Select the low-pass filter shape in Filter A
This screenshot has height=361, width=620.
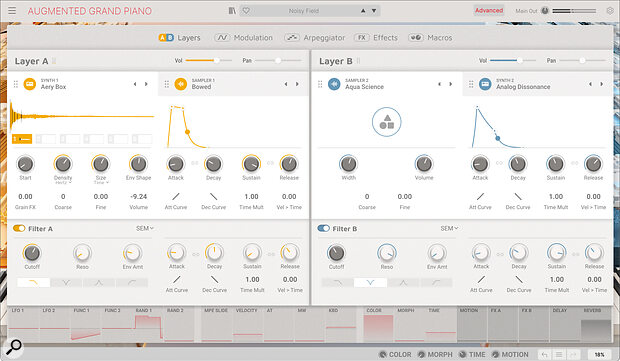coord(33,282)
